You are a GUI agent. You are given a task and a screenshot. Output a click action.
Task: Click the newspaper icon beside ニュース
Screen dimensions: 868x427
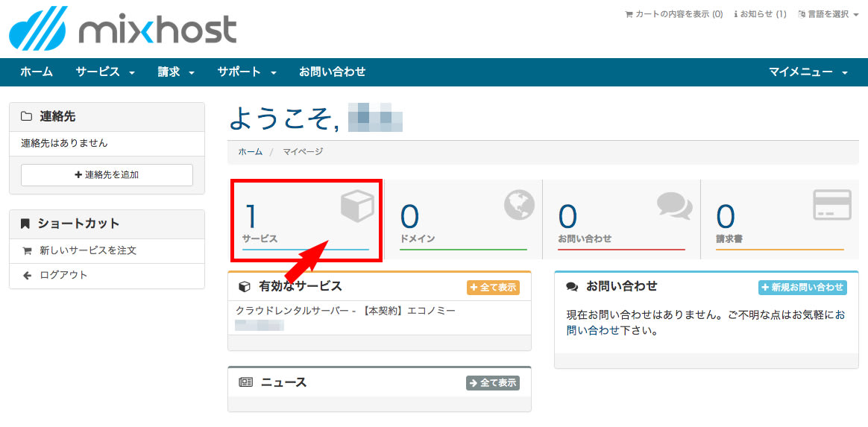(245, 382)
